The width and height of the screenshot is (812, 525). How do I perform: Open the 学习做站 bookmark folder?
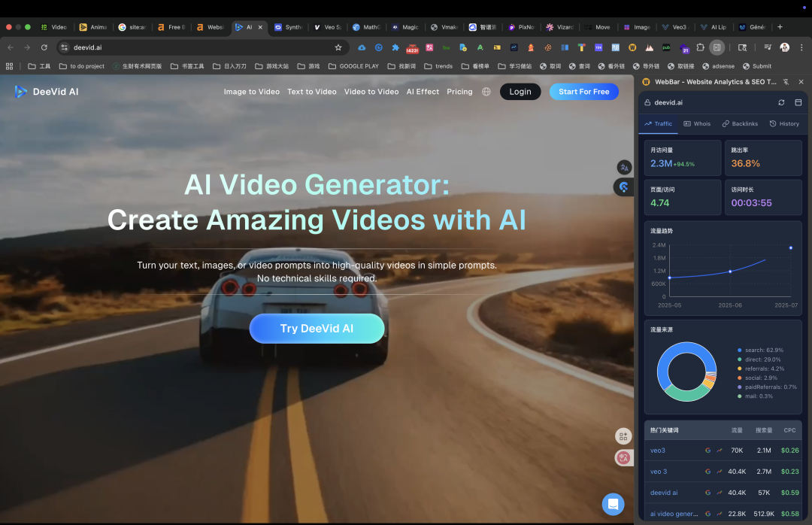[515, 66]
